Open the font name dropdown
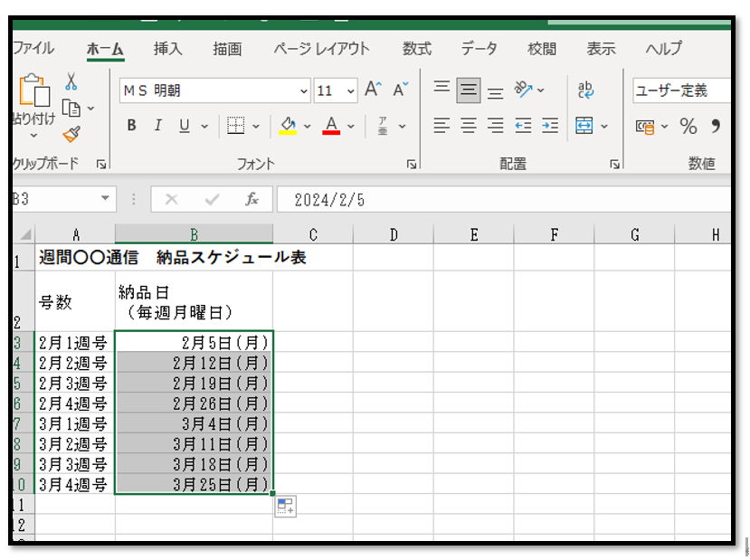Screen dimensions: 750x560 (x=303, y=90)
